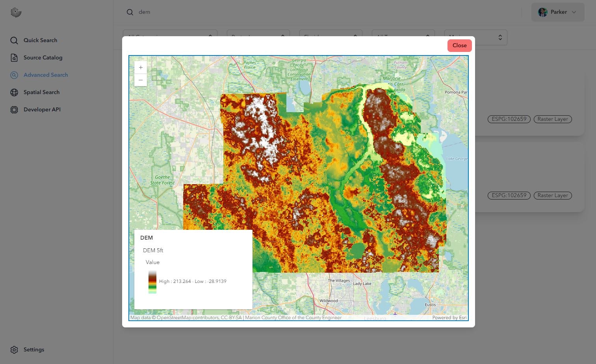This screenshot has width=596, height=364.
Task: Zoom out on the map
Action: [x=141, y=80]
